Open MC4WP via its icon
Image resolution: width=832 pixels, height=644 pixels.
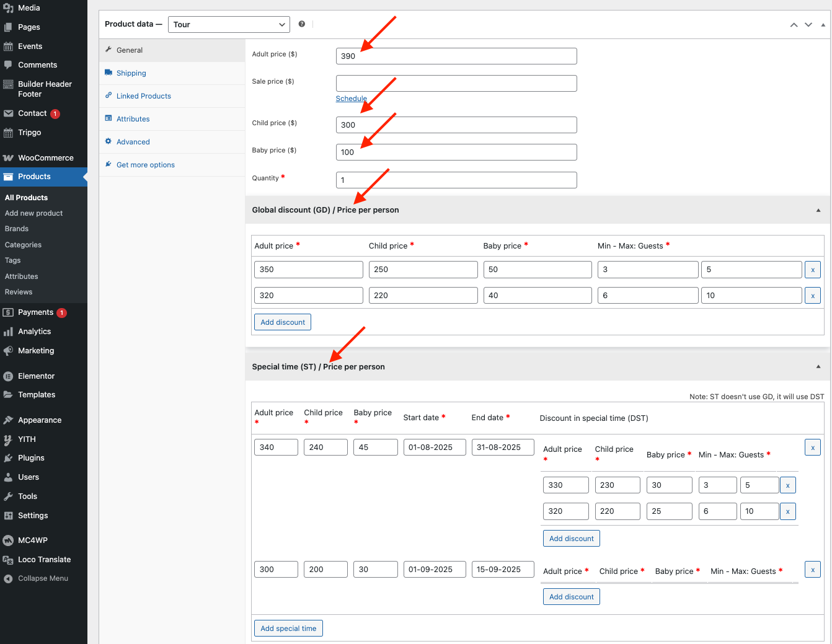pyautogui.click(x=8, y=540)
